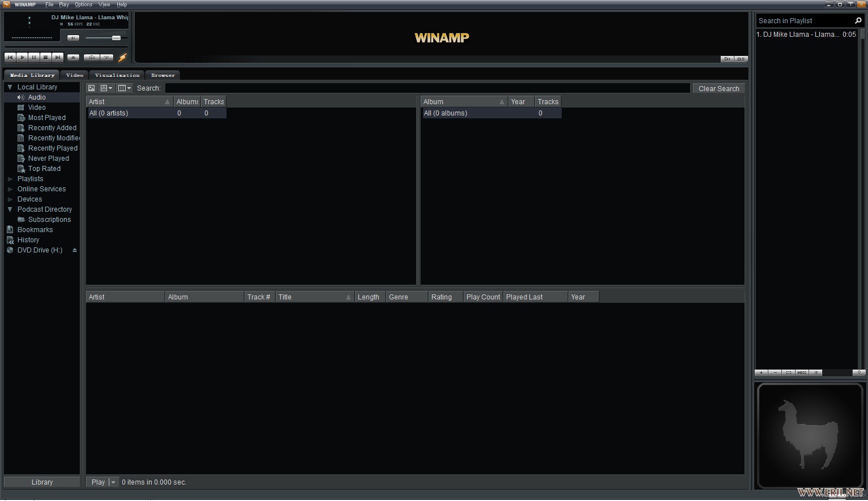Open the columns layout dropdown beside Search
This screenshot has width=868, height=501.
coord(124,88)
